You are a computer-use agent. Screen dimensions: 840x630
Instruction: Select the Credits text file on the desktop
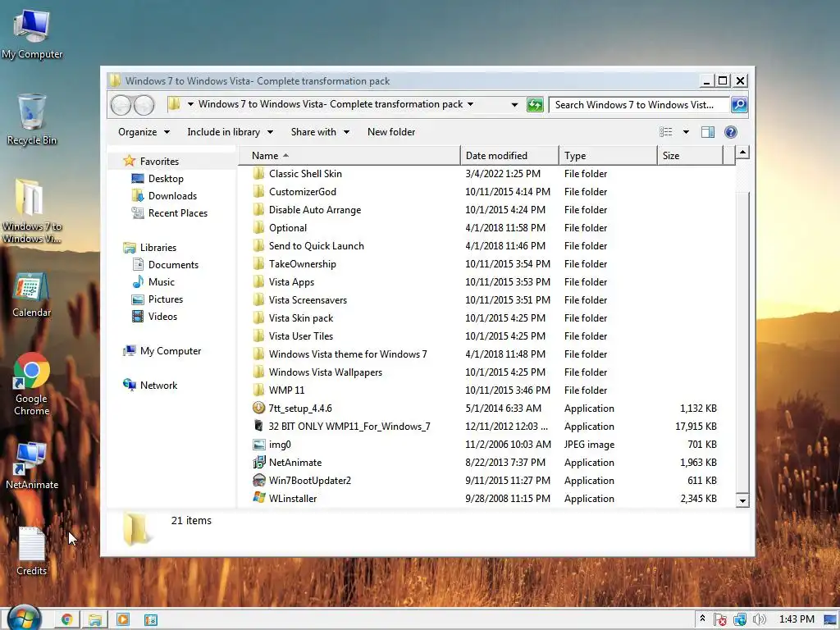(x=32, y=551)
